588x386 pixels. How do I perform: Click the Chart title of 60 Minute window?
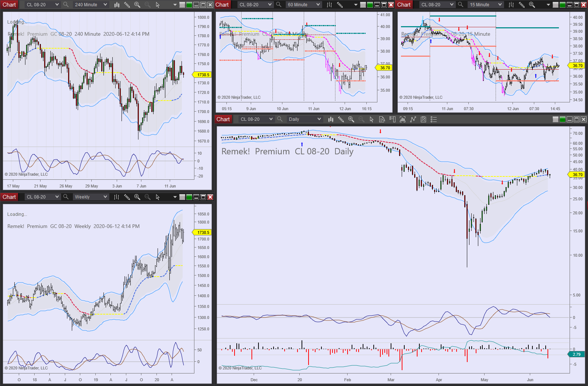click(222, 5)
